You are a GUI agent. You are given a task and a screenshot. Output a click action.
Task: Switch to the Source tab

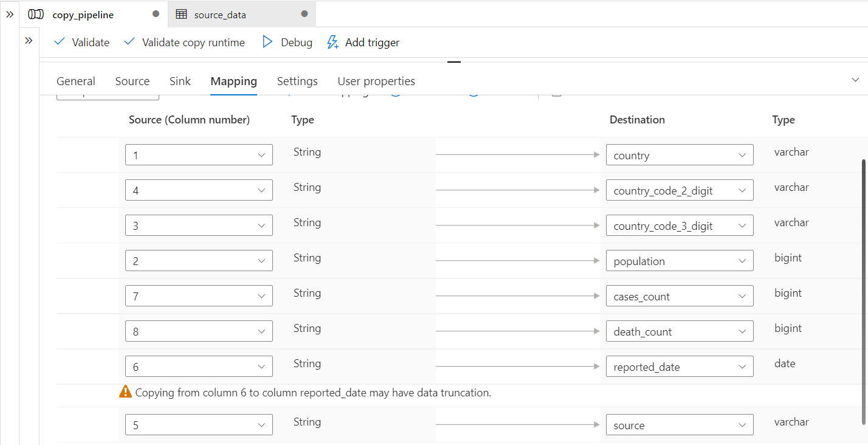coord(133,81)
